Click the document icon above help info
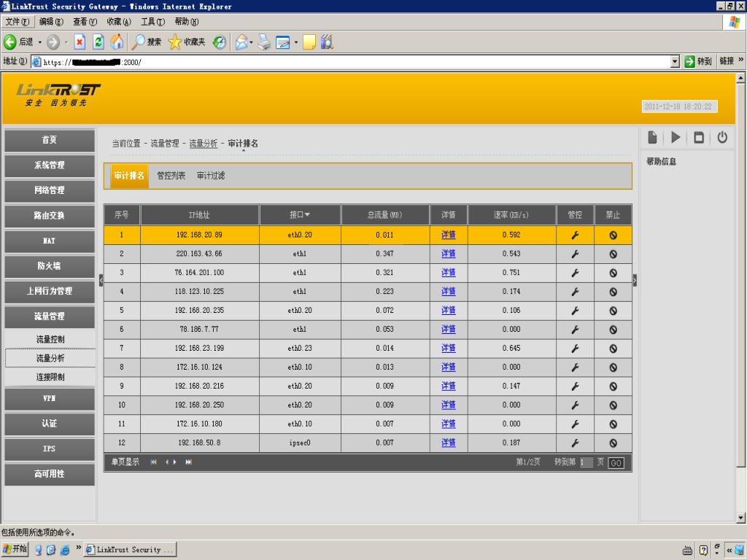The height and width of the screenshot is (560, 747). coord(652,138)
